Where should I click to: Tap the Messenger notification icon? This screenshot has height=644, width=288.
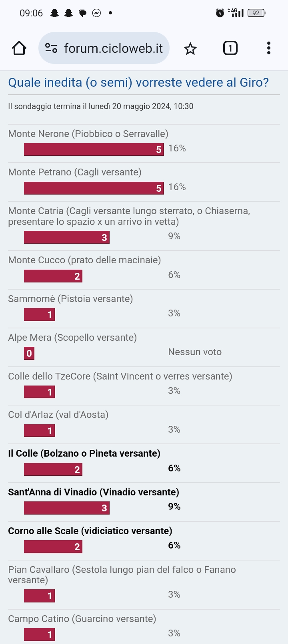[96, 13]
